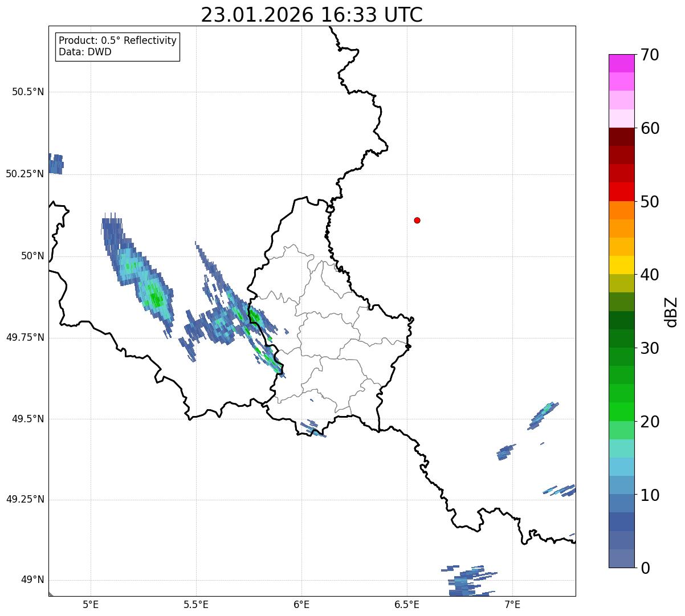Click the colorbar tick label 70

point(650,55)
